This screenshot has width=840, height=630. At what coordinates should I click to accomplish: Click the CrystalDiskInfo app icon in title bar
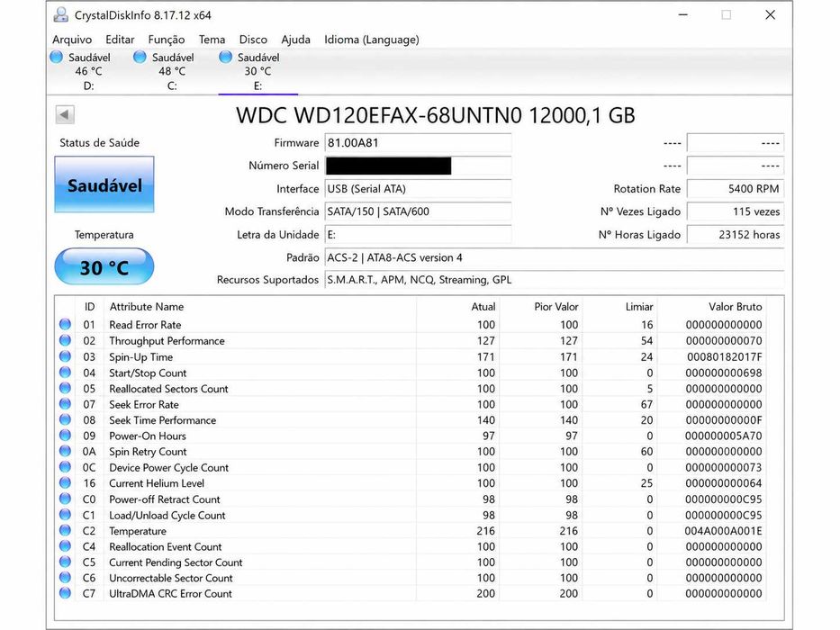pos(61,14)
